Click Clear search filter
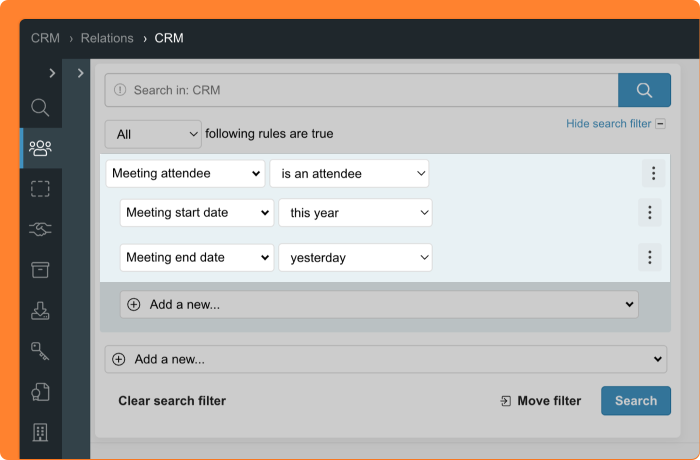700x460 pixels. point(172,401)
